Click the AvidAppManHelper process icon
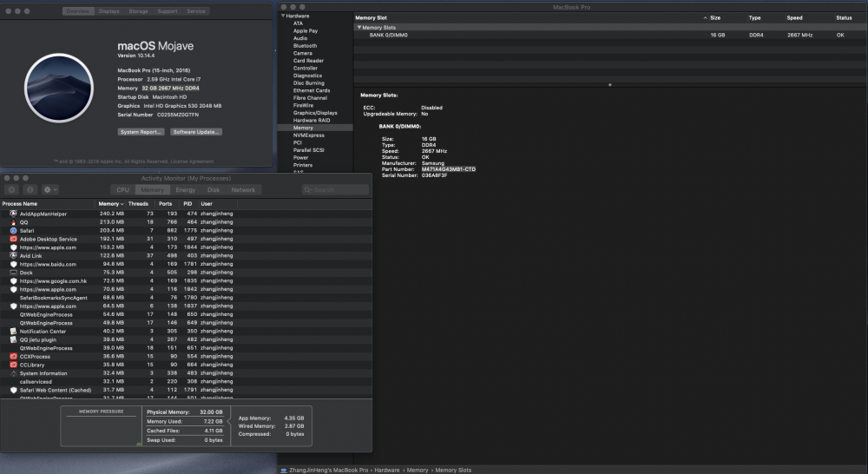Image resolution: width=868 pixels, height=474 pixels. tap(13, 214)
